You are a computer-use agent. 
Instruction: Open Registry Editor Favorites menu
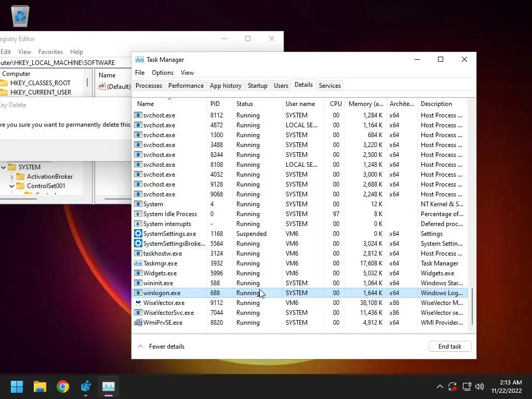pyautogui.click(x=50, y=52)
